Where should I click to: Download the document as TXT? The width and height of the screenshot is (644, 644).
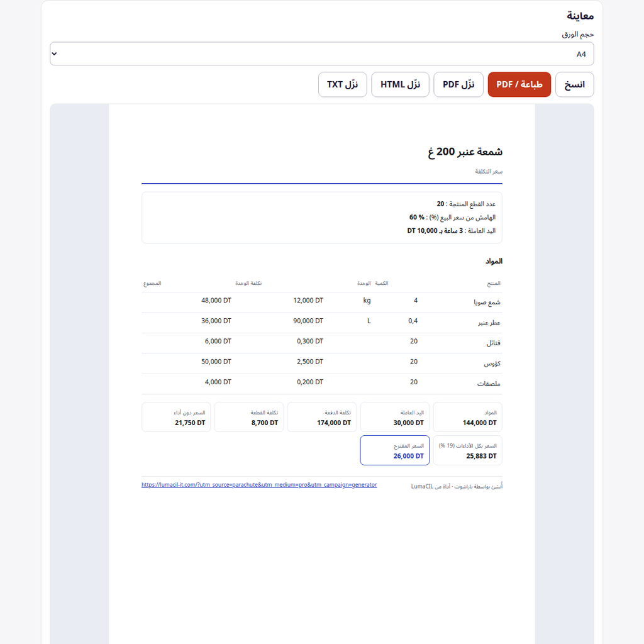[343, 85]
